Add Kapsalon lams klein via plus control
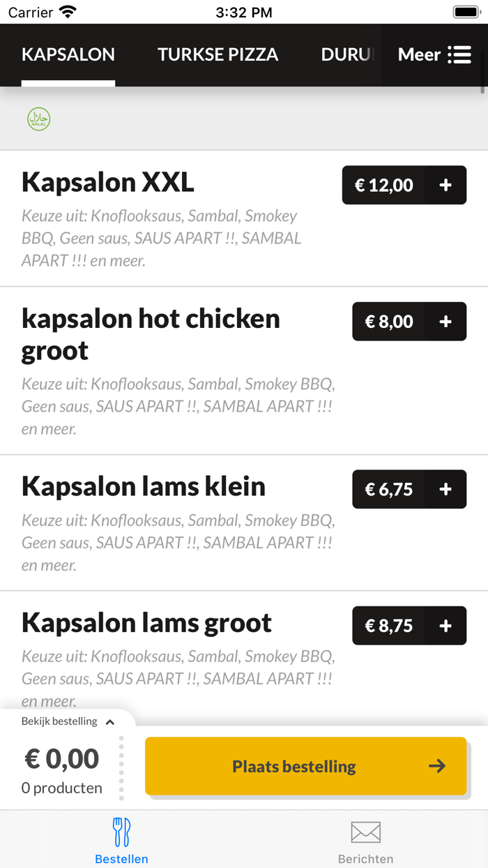The image size is (488, 868). 445,489
